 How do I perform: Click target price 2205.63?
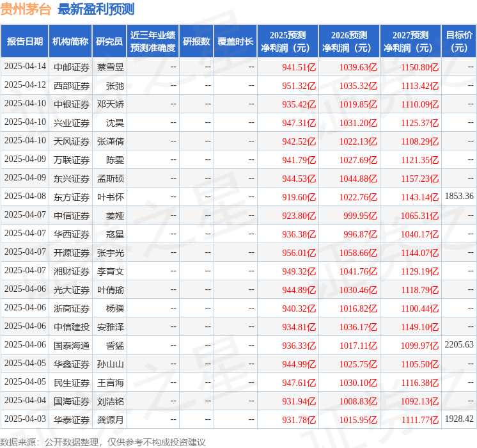[459, 344]
